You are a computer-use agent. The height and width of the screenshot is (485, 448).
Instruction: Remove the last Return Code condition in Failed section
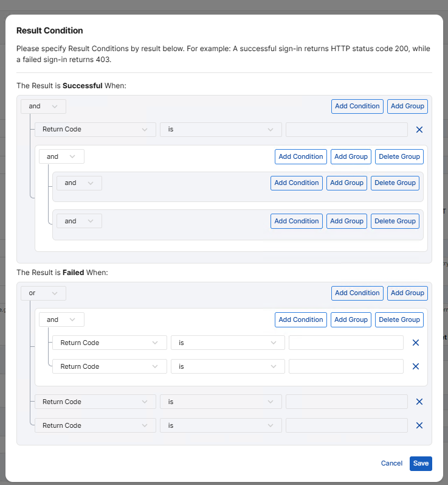point(419,425)
